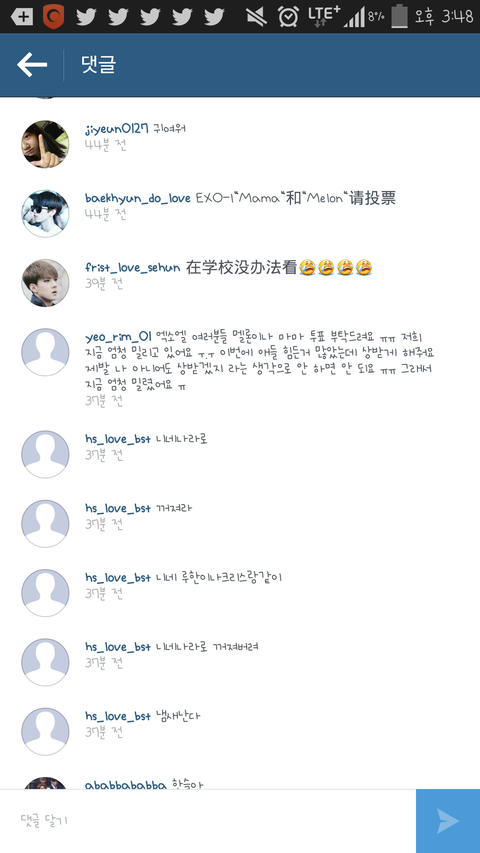Image resolution: width=480 pixels, height=853 pixels.
Task: Open username link jiyeun0127
Action: [116, 129]
